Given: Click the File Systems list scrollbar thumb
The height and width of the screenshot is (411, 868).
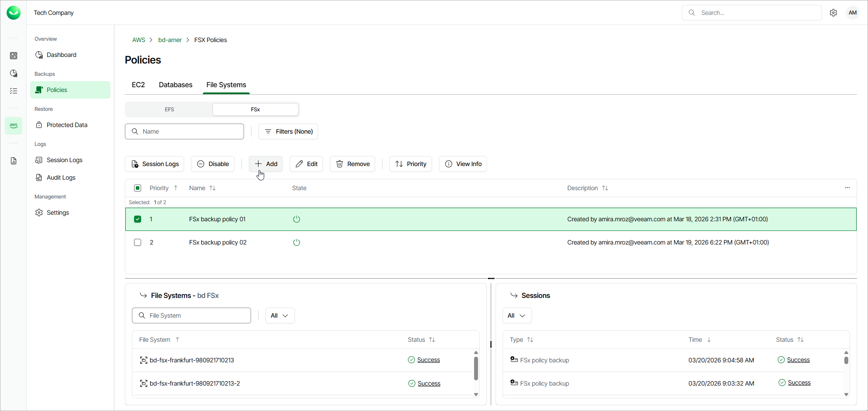Looking at the screenshot, I should click(x=476, y=368).
